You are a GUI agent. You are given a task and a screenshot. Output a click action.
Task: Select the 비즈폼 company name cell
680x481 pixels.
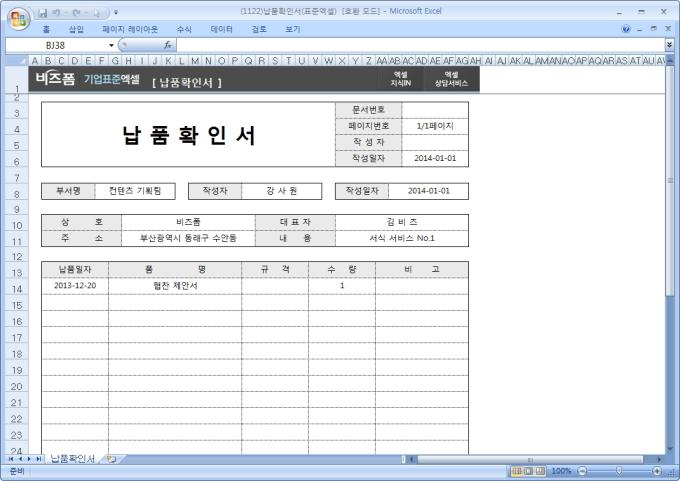pyautogui.click(x=188, y=222)
